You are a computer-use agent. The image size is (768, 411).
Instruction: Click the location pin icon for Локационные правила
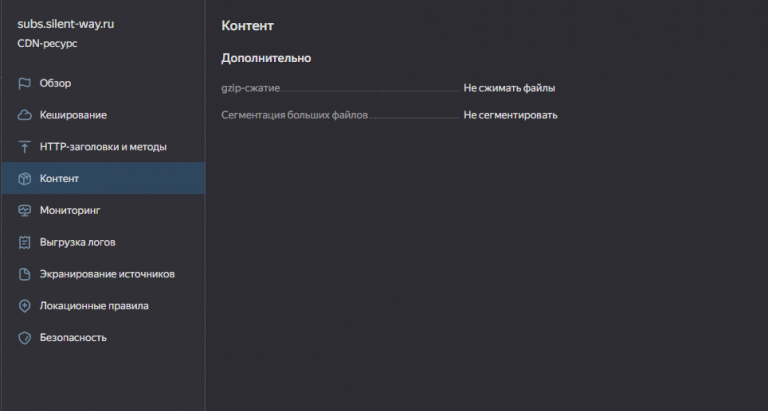tap(24, 306)
